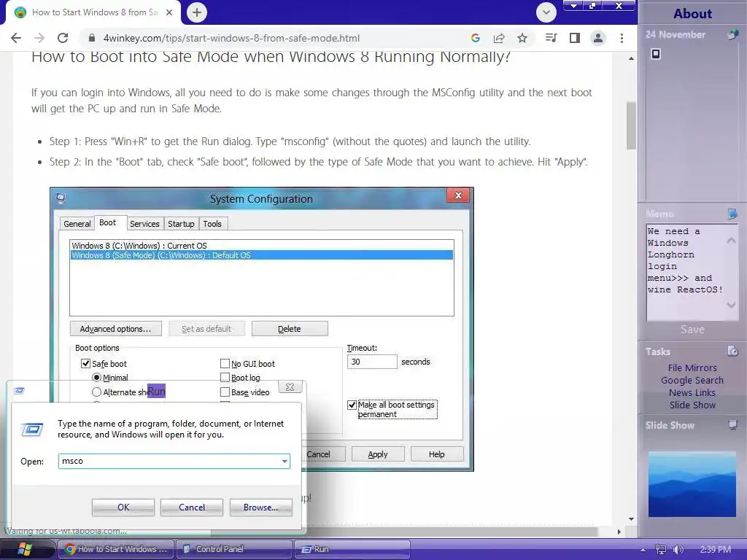Open a new browser tab
Image resolution: width=747 pixels, height=560 pixels.
197,12
